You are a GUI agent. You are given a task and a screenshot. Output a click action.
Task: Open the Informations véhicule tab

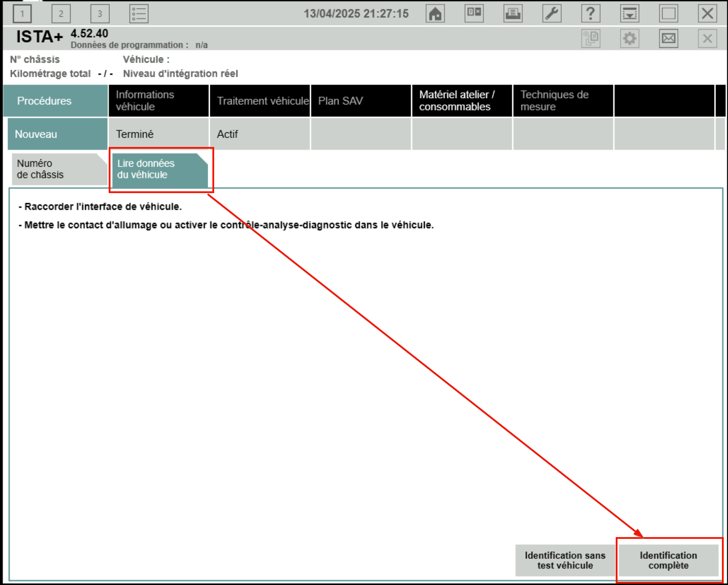159,101
